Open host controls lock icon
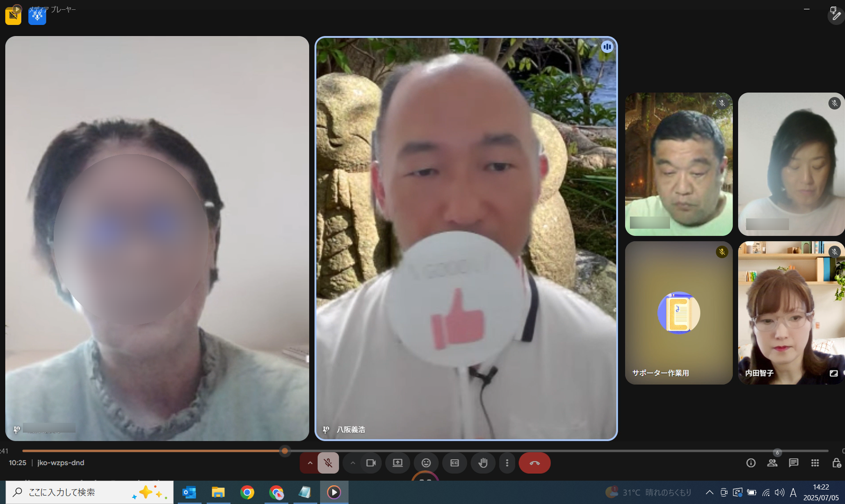The width and height of the screenshot is (845, 504). [836, 463]
